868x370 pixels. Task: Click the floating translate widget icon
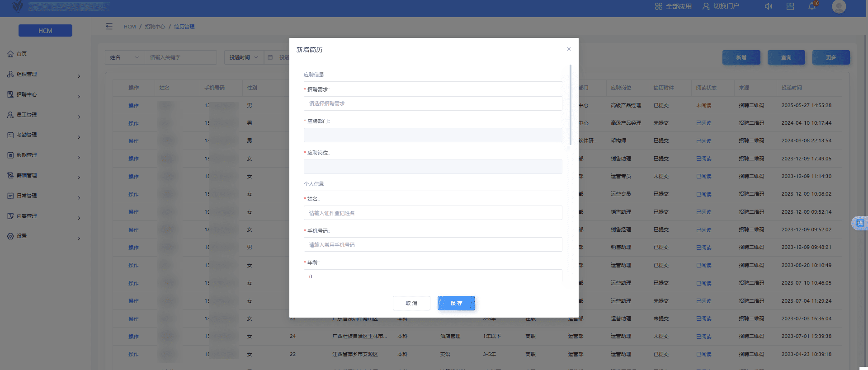point(860,223)
